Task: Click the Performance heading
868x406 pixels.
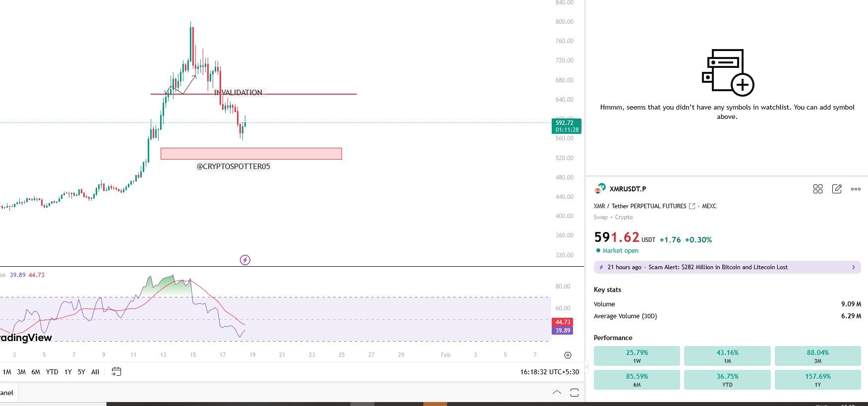Action: click(613, 338)
